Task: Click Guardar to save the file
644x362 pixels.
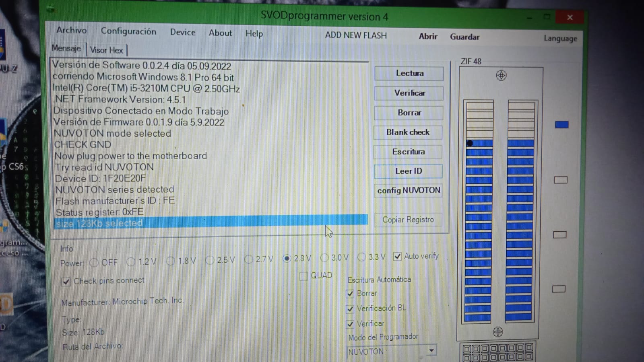Action: tap(464, 37)
